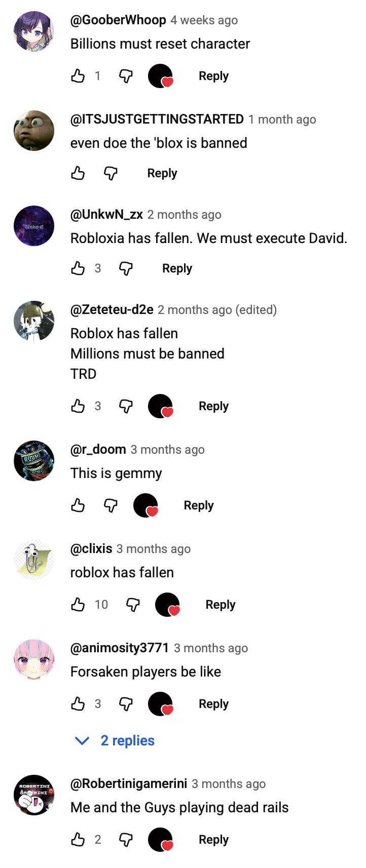Open @GooberWhoop's channel via username
This screenshot has height=868, width=366.
point(118,20)
